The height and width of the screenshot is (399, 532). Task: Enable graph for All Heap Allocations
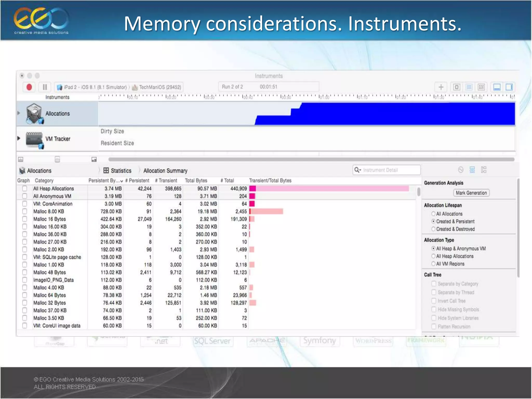[x=25, y=189]
